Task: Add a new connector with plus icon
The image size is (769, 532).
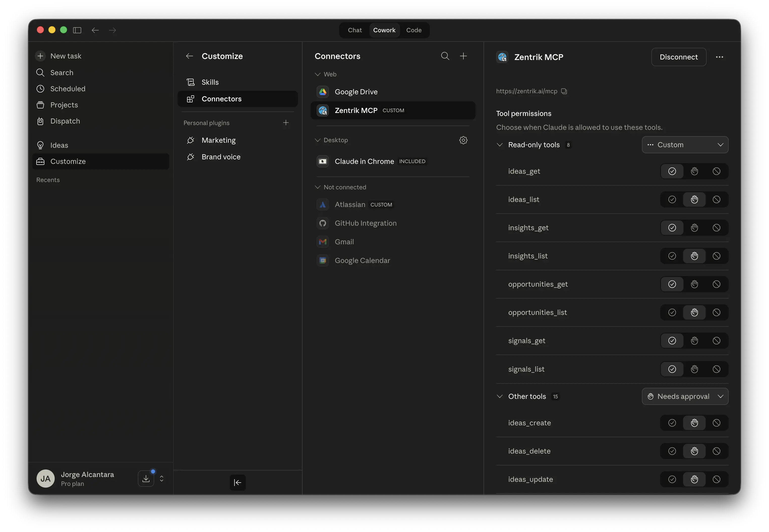Action: [x=463, y=56]
